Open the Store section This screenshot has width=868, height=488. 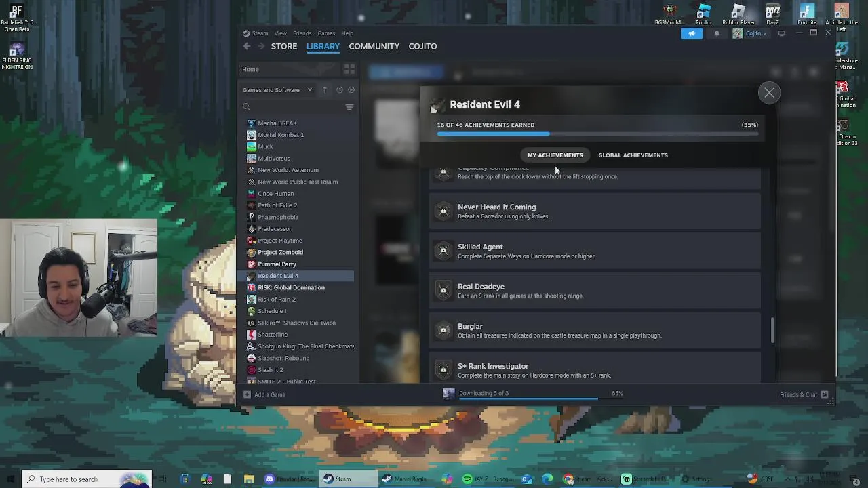pos(284,46)
